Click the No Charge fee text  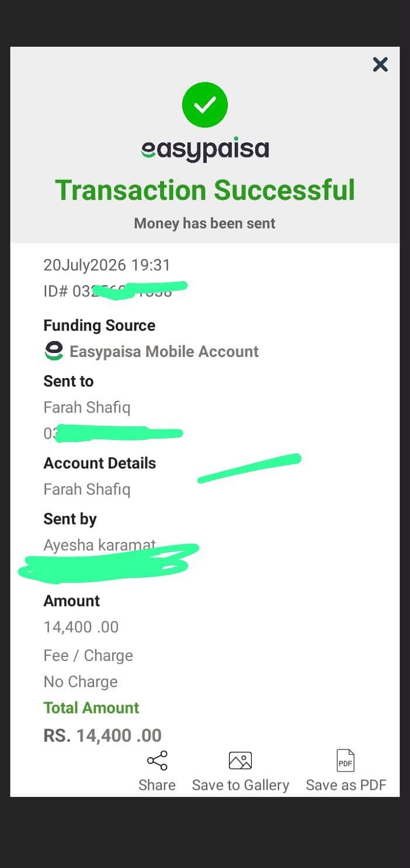pos(81,681)
